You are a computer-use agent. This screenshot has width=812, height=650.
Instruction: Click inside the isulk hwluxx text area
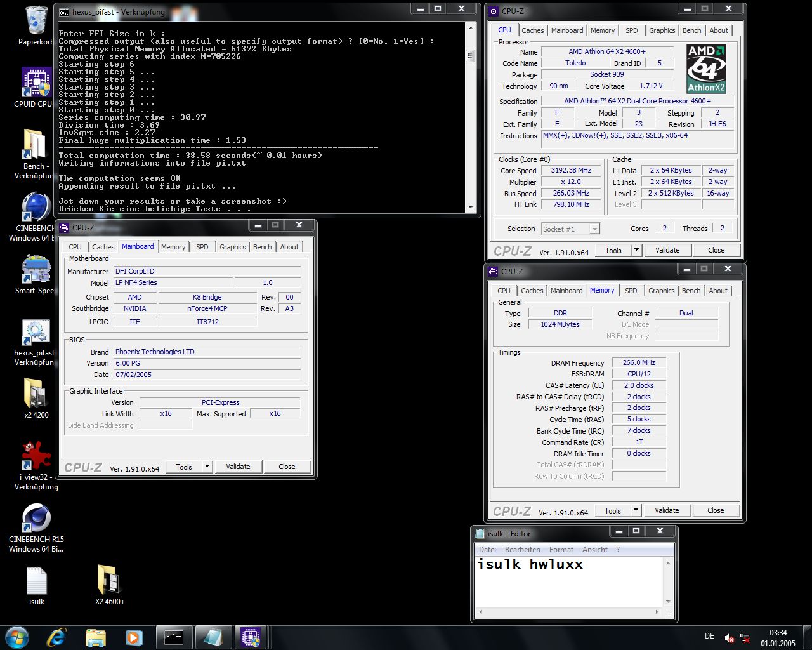[x=568, y=582]
